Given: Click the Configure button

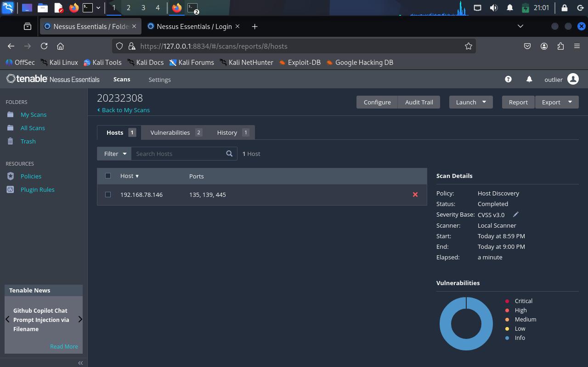Looking at the screenshot, I should coord(377,102).
